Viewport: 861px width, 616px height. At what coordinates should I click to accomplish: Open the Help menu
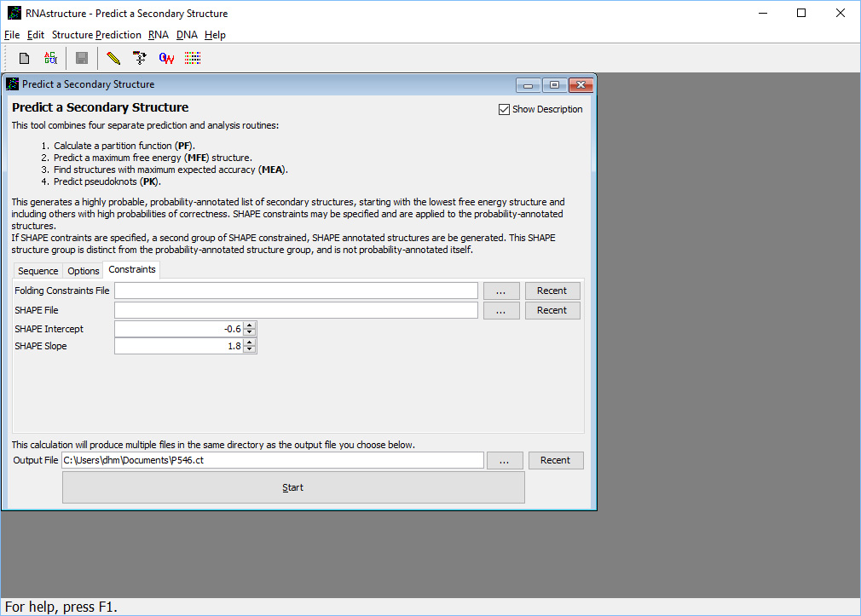[x=215, y=35]
